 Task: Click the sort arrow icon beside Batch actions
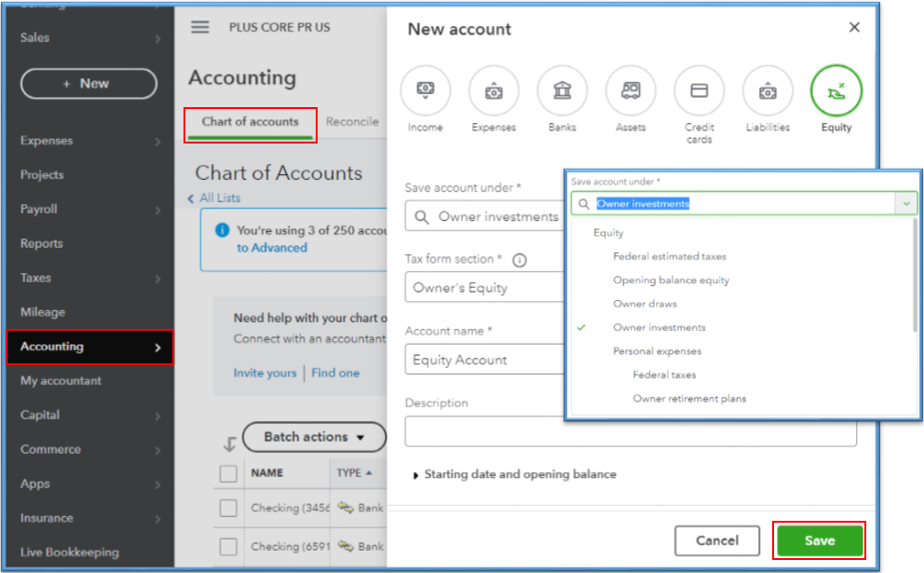tap(230, 443)
